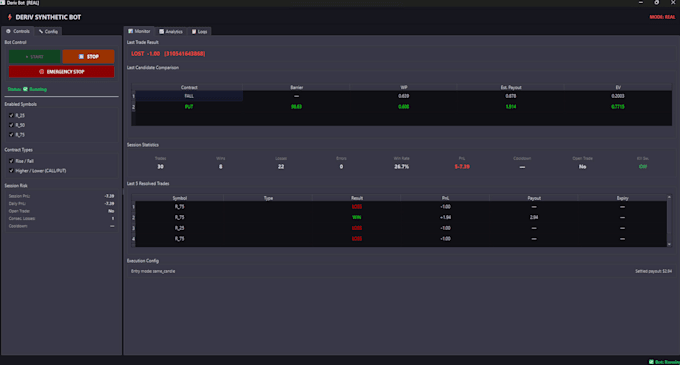
Task: Hit the red EMERGENCY STOP button
Action: [x=62, y=72]
